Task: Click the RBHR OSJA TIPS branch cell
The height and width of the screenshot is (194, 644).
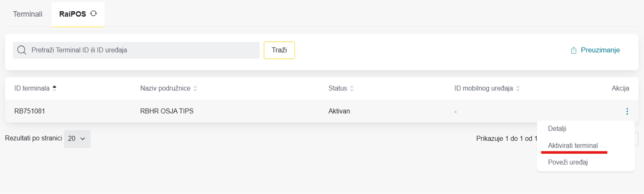Action: [167, 111]
